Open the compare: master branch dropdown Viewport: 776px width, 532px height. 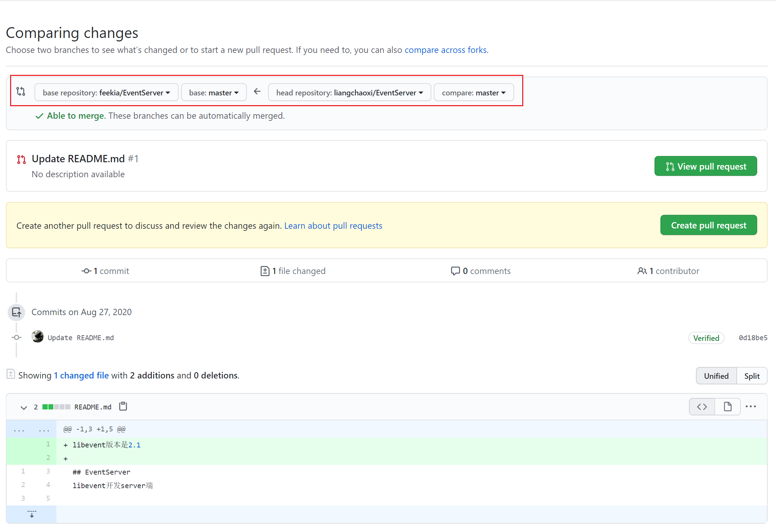(x=473, y=93)
